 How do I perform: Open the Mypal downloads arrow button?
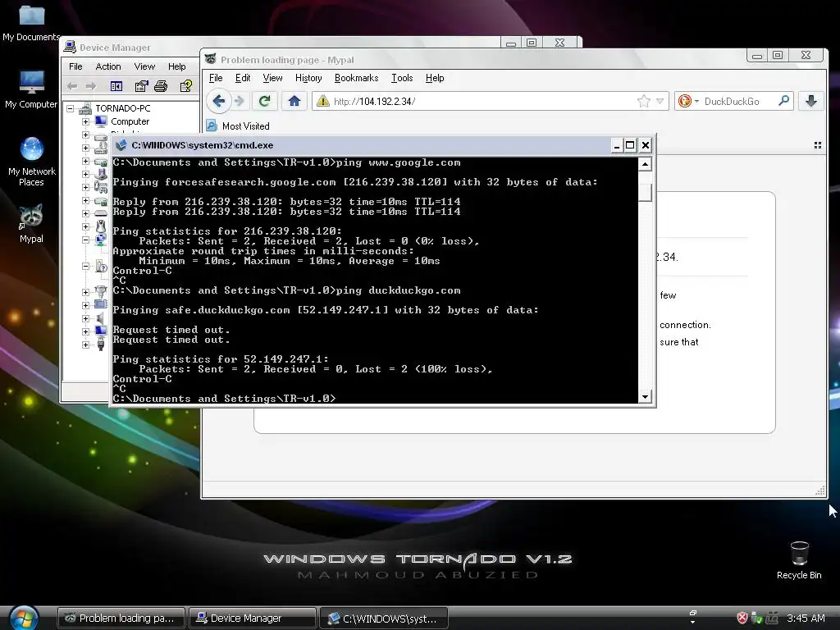coord(811,101)
